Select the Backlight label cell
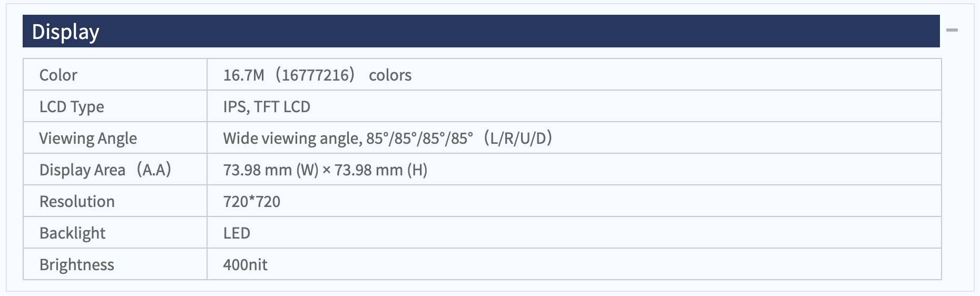 click(x=115, y=233)
